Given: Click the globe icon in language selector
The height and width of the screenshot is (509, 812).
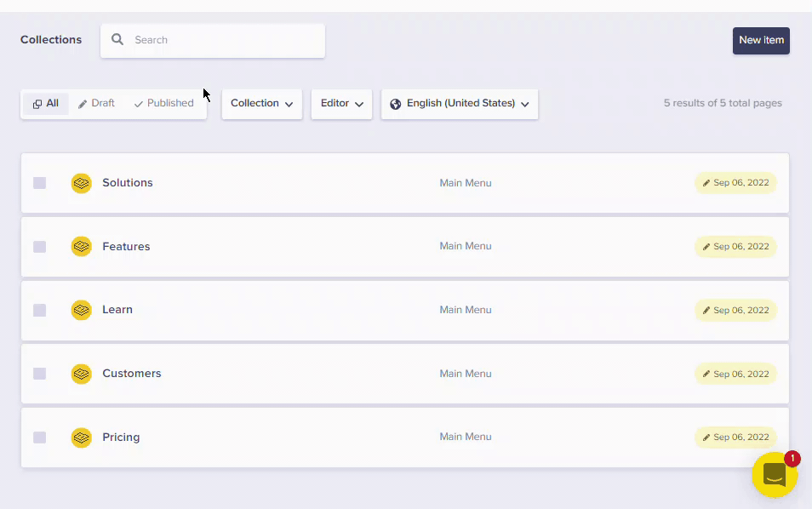Looking at the screenshot, I should pos(395,104).
